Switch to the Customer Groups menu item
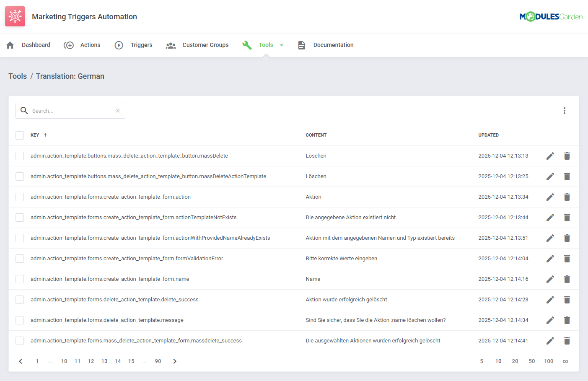The width and height of the screenshot is (588, 381). [205, 45]
